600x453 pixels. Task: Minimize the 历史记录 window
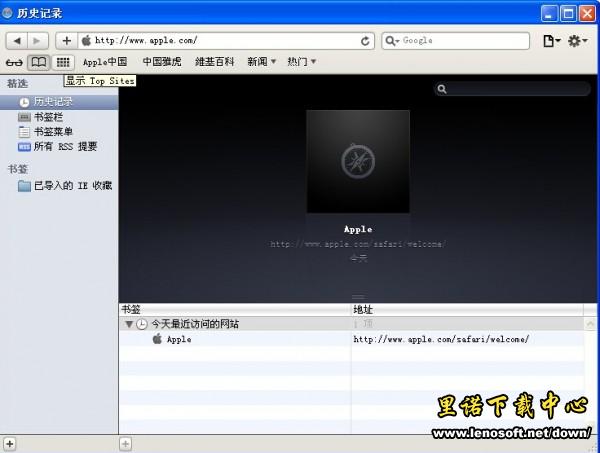(x=549, y=13)
